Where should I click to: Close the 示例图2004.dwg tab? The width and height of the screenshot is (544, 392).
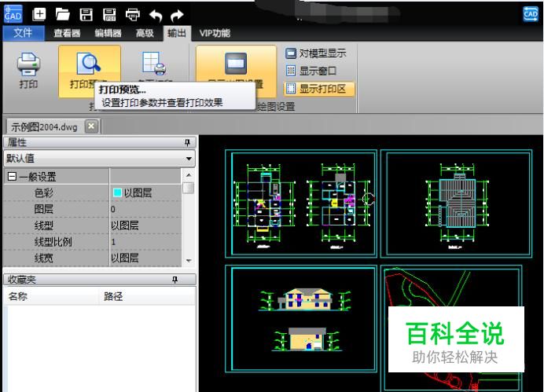[91, 126]
